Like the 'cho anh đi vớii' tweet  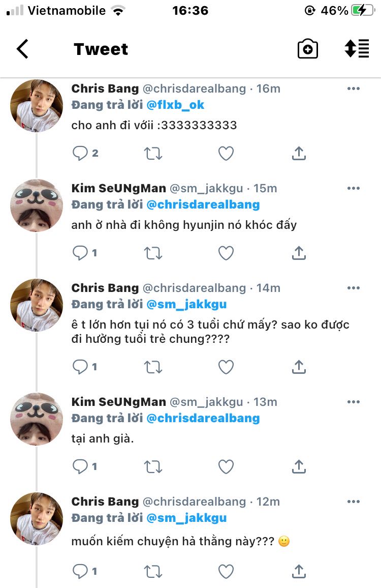click(226, 153)
